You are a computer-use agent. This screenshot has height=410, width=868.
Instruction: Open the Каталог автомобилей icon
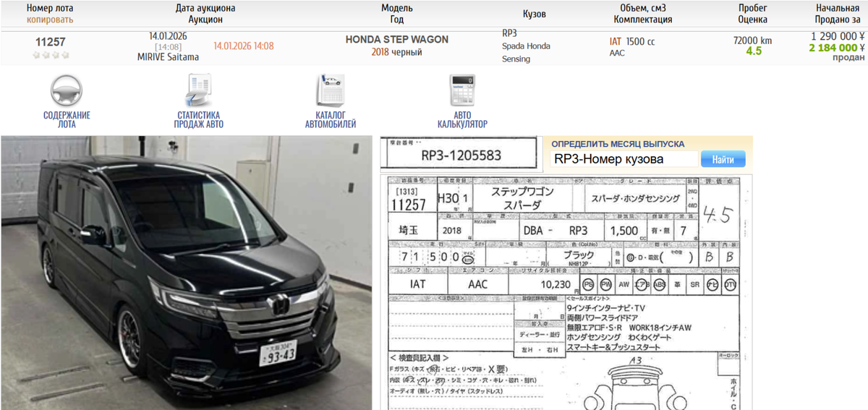330,90
